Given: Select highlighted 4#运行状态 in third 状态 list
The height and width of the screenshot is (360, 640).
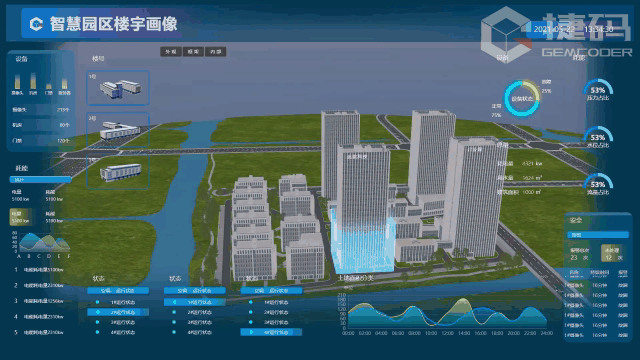Looking at the screenshot, I should coord(271,332).
